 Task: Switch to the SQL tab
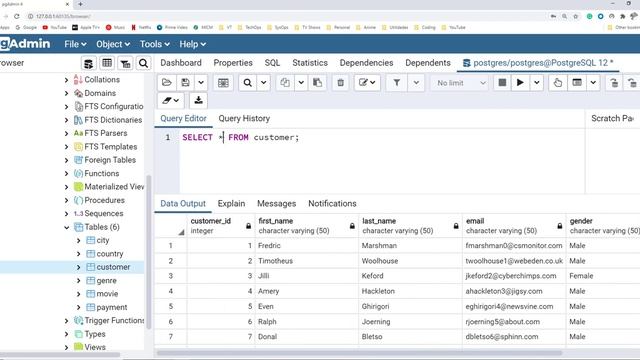pyautogui.click(x=272, y=63)
